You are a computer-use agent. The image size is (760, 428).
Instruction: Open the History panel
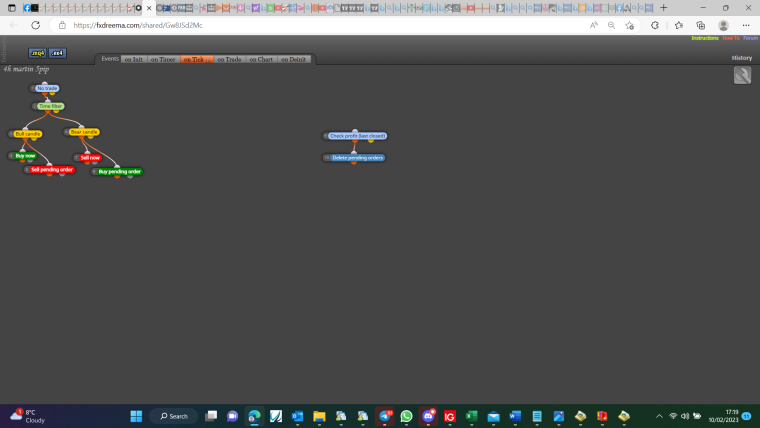pyautogui.click(x=742, y=58)
